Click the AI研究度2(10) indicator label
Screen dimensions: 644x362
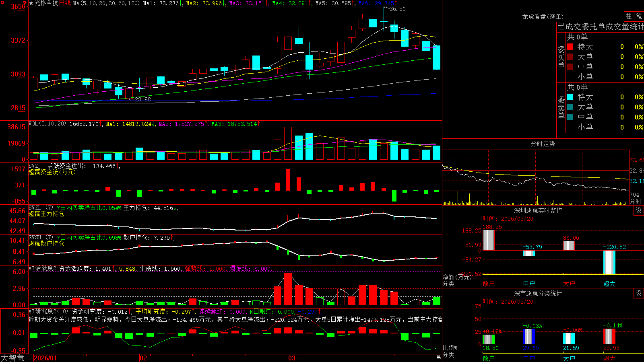48,311
